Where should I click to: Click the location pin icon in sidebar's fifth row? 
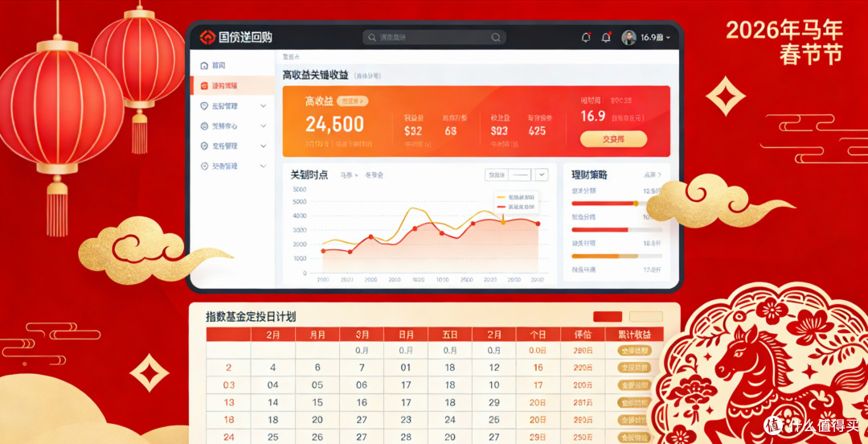204,146
